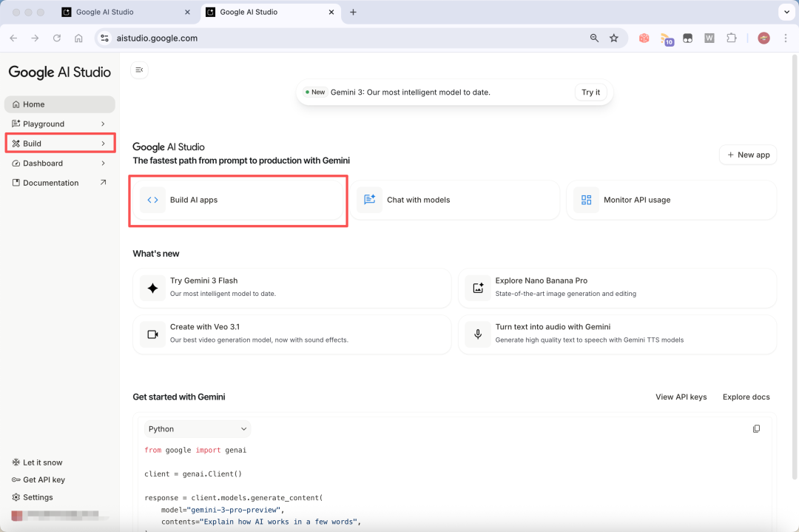
Task: Open site information icon in address bar
Action: pyautogui.click(x=104, y=38)
